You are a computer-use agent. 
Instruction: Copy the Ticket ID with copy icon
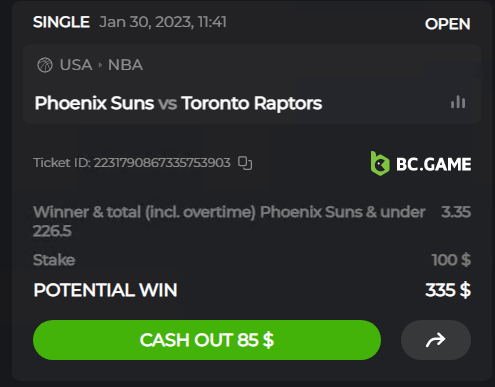[245, 163]
